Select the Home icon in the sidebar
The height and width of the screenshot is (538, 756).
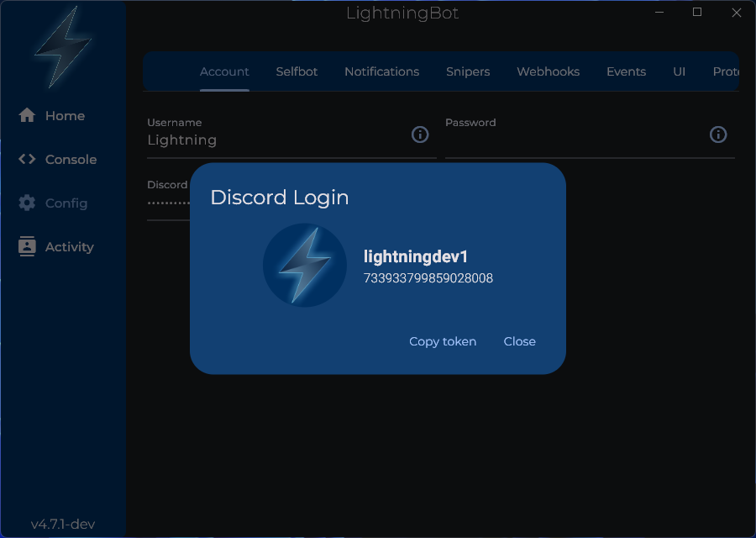(x=25, y=115)
